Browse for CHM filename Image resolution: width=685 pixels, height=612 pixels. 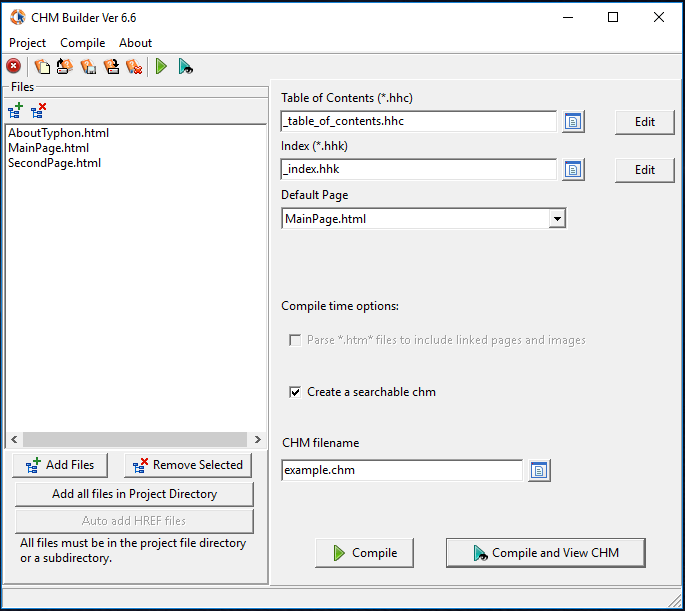(x=539, y=470)
